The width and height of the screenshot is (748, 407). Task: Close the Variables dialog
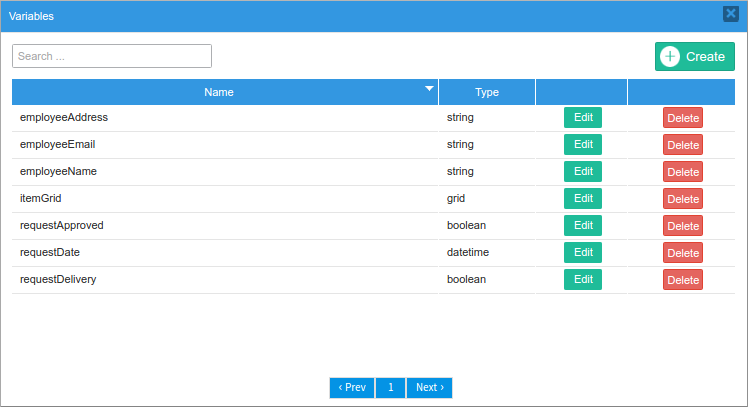click(730, 15)
